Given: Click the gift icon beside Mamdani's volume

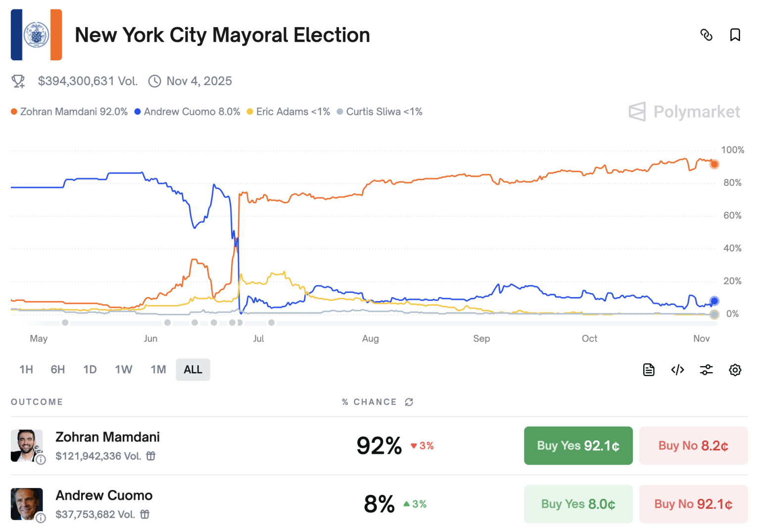Looking at the screenshot, I should [150, 456].
